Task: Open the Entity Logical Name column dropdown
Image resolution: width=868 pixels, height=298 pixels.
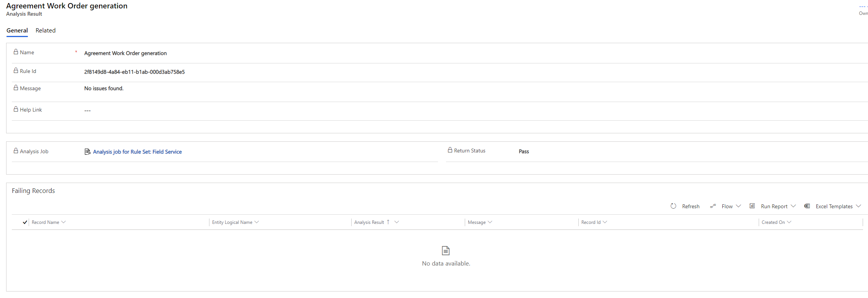Action: pyautogui.click(x=257, y=222)
